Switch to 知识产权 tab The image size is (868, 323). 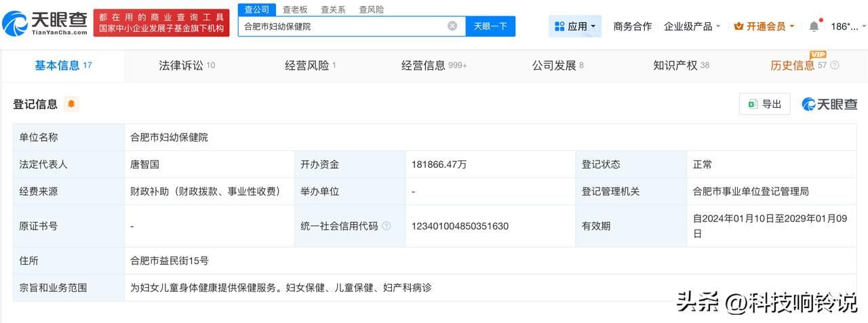point(681,66)
